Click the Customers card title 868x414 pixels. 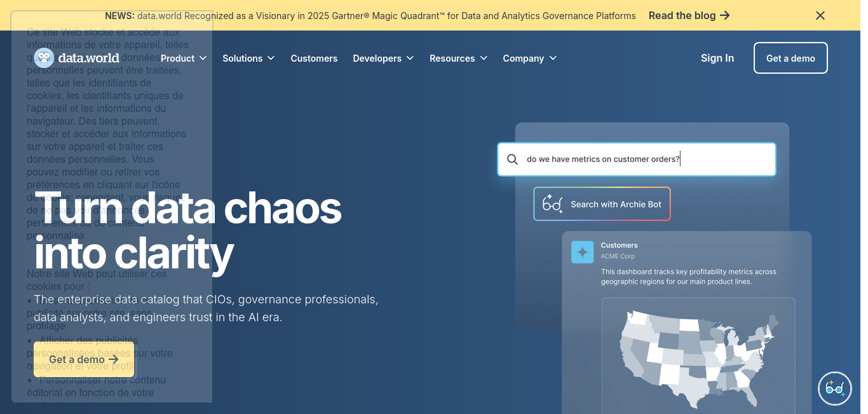click(x=619, y=245)
